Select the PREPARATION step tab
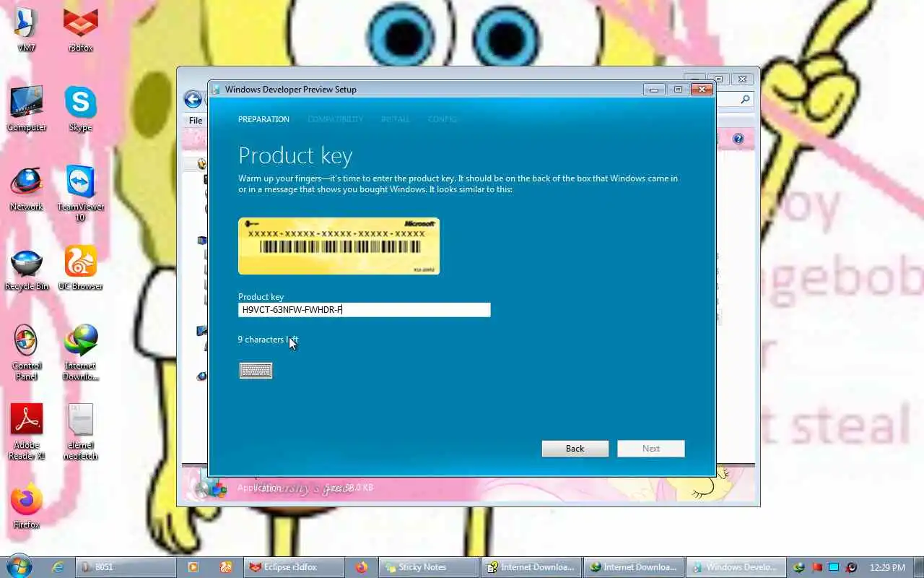 tap(263, 119)
